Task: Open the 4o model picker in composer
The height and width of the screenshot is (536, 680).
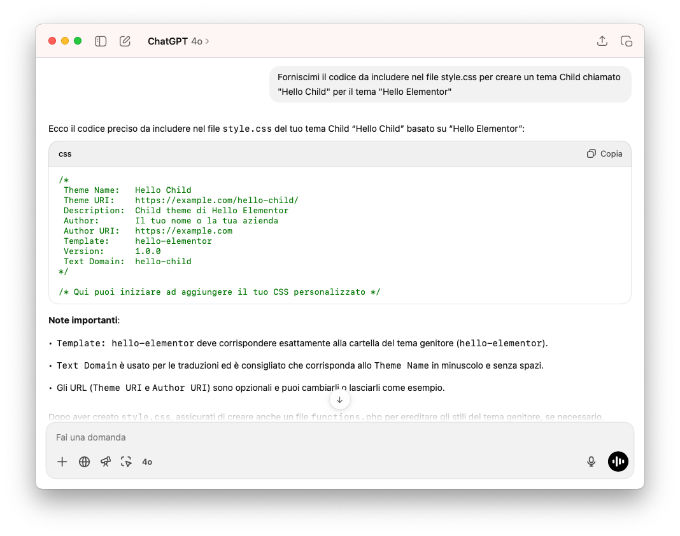Action: [147, 462]
